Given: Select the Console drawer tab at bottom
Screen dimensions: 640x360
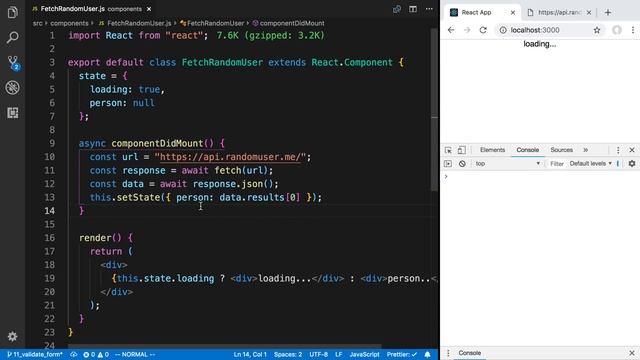Looking at the screenshot, I should [x=469, y=353].
